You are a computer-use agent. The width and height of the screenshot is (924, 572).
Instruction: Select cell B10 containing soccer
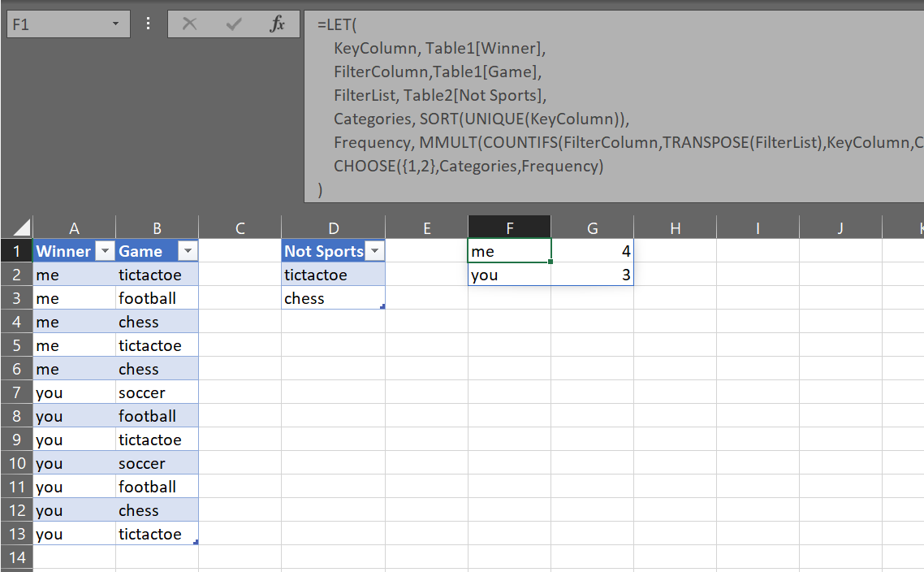pyautogui.click(x=158, y=463)
